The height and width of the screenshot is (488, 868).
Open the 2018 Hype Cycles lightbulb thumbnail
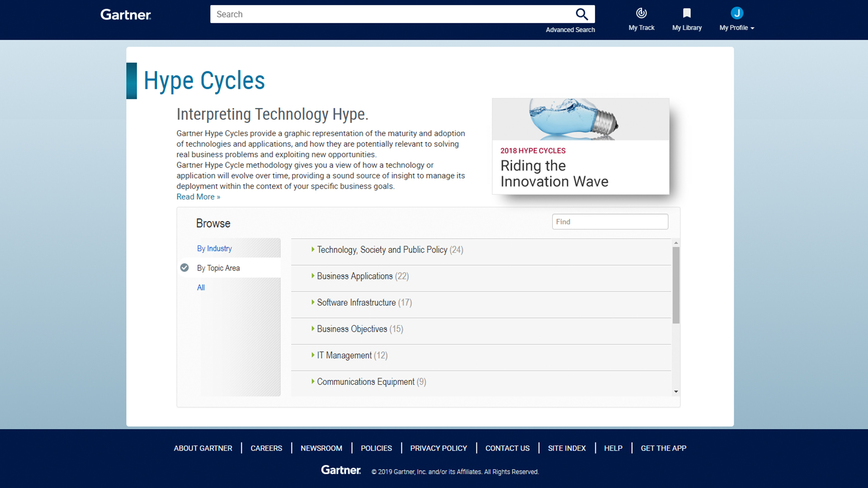pyautogui.click(x=580, y=119)
